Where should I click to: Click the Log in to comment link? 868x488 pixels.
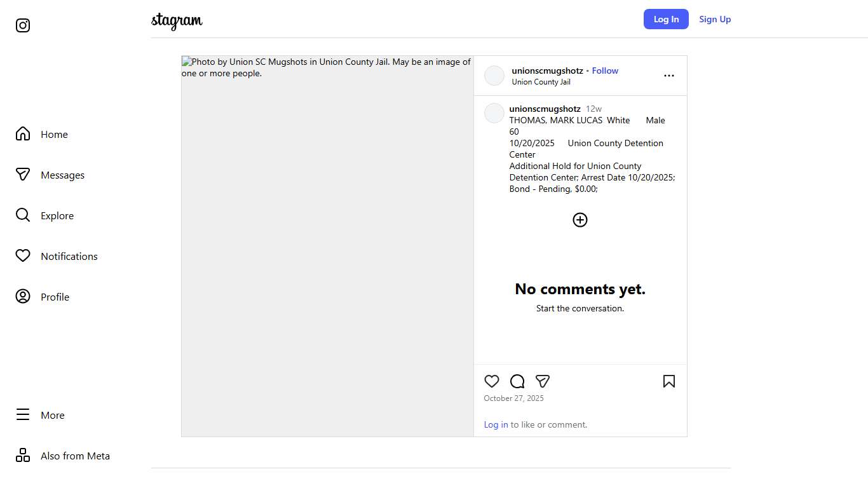point(496,424)
